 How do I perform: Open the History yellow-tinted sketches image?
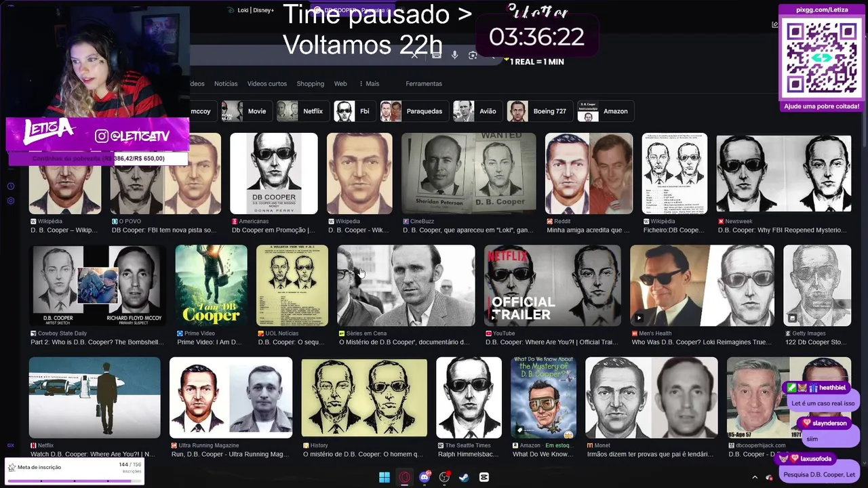[364, 398]
